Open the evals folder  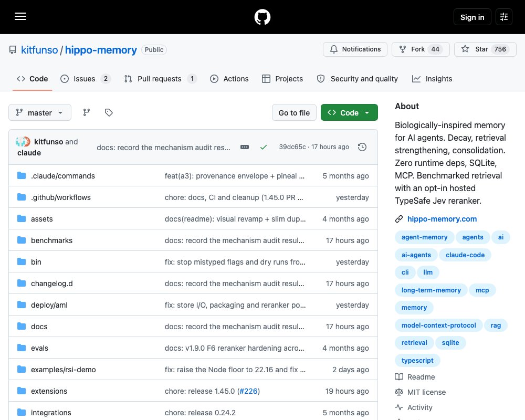pyautogui.click(x=39, y=348)
